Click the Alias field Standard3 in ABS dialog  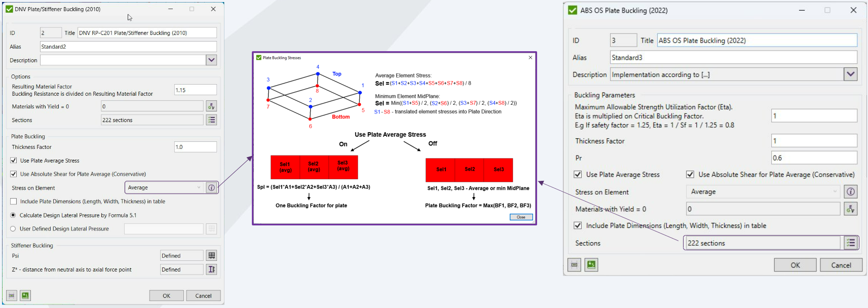pyautogui.click(x=734, y=57)
